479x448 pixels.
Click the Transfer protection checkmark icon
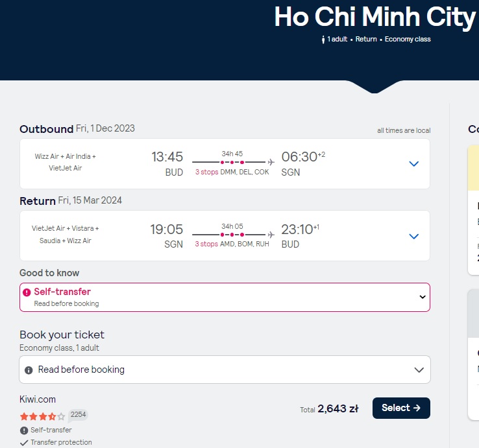click(24, 443)
